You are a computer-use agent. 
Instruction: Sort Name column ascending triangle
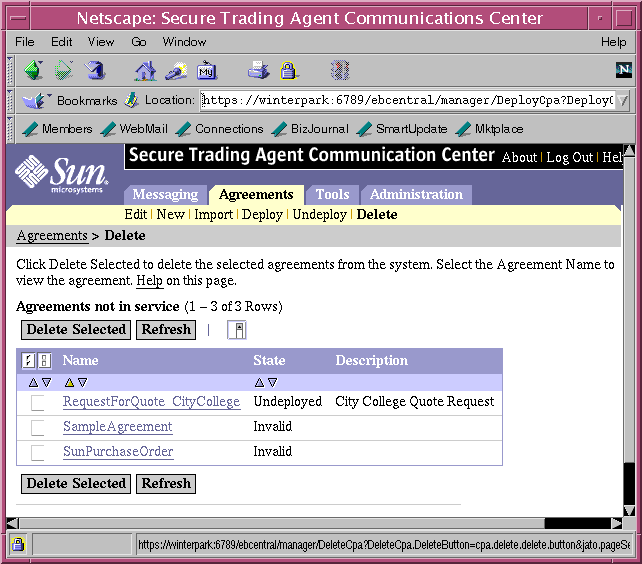point(69,383)
